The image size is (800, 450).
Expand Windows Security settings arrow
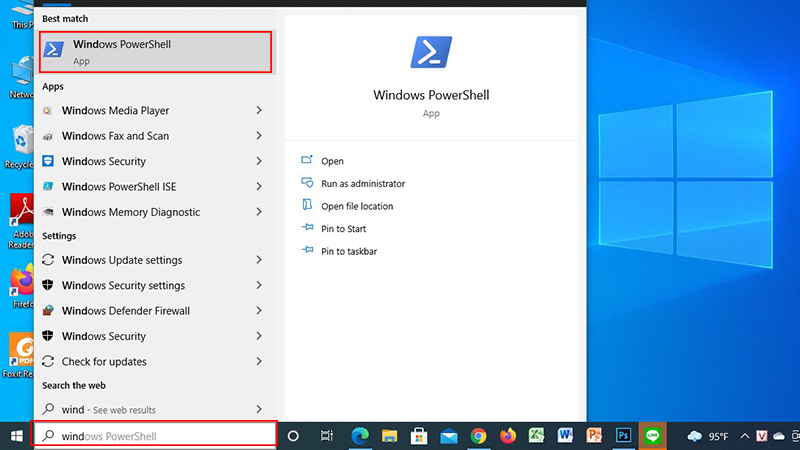[x=259, y=285]
